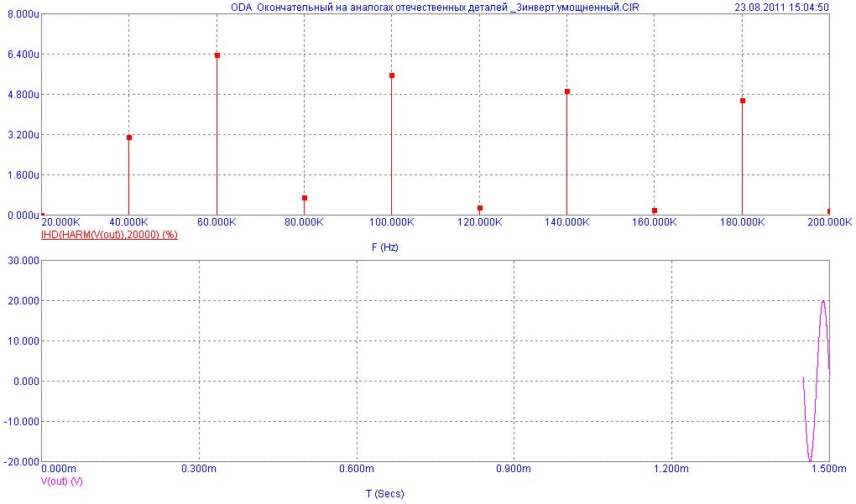
Task: Select the 4.800u vertical axis value
Action: pyautogui.click(x=23, y=95)
